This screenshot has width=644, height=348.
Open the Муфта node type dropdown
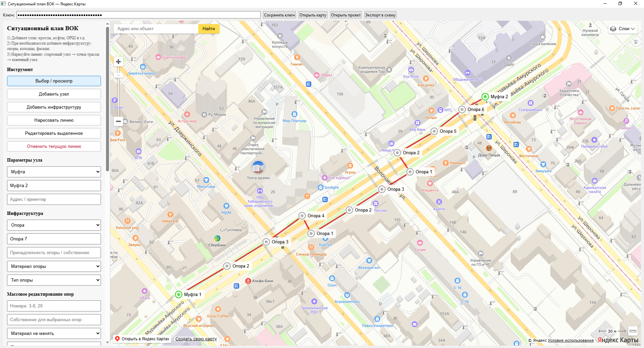54,172
